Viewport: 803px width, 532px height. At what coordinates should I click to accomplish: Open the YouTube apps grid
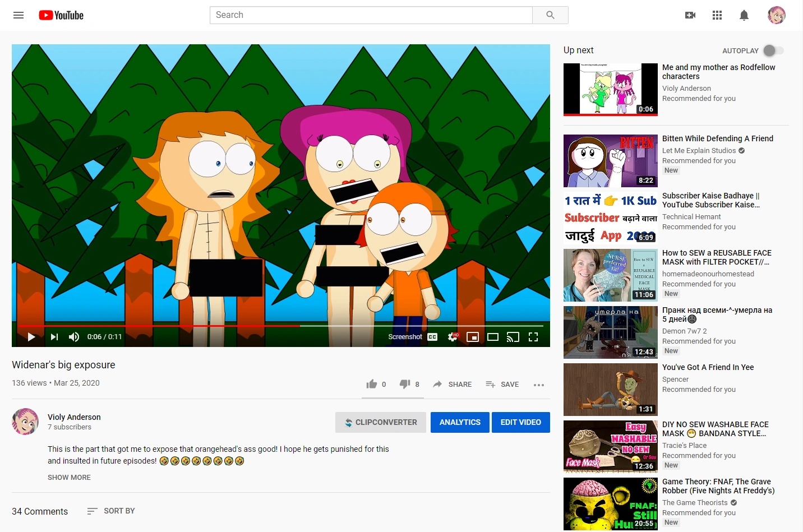point(717,15)
